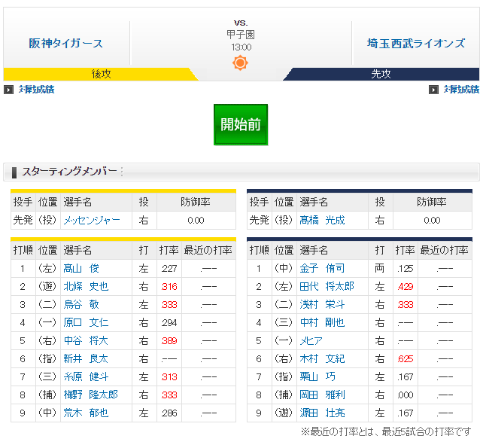Click the navy 先攻 banner
483x448 pixels.
381,74
